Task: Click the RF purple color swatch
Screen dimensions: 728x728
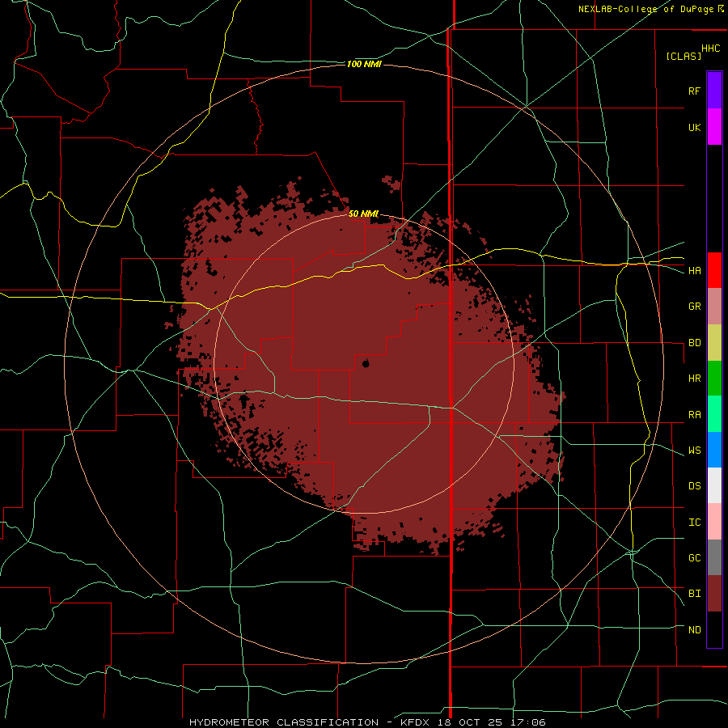Action: [714, 91]
